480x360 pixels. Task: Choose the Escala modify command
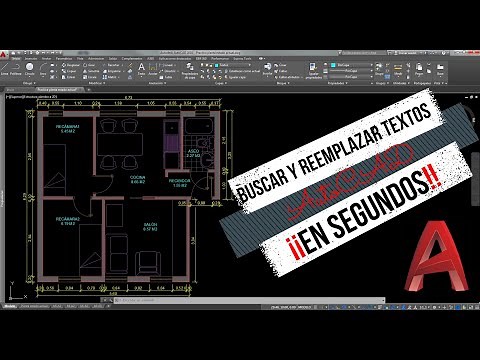[90, 77]
